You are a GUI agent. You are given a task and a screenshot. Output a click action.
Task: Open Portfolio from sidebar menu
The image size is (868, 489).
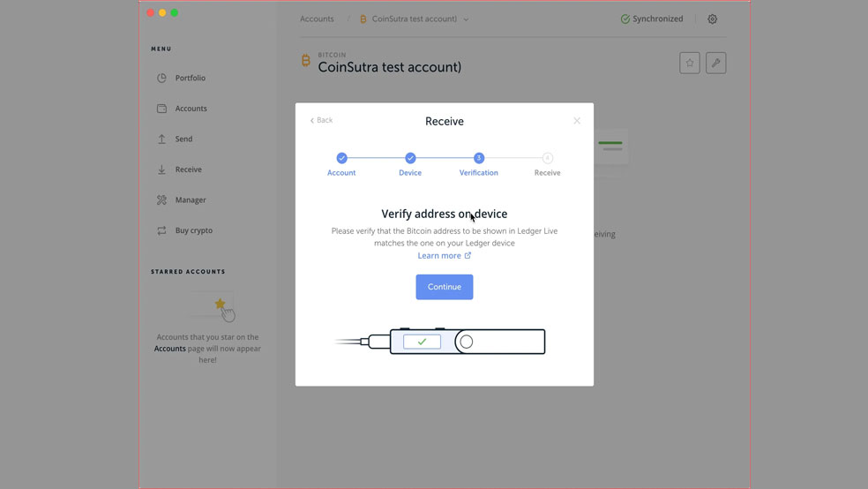[x=191, y=78]
